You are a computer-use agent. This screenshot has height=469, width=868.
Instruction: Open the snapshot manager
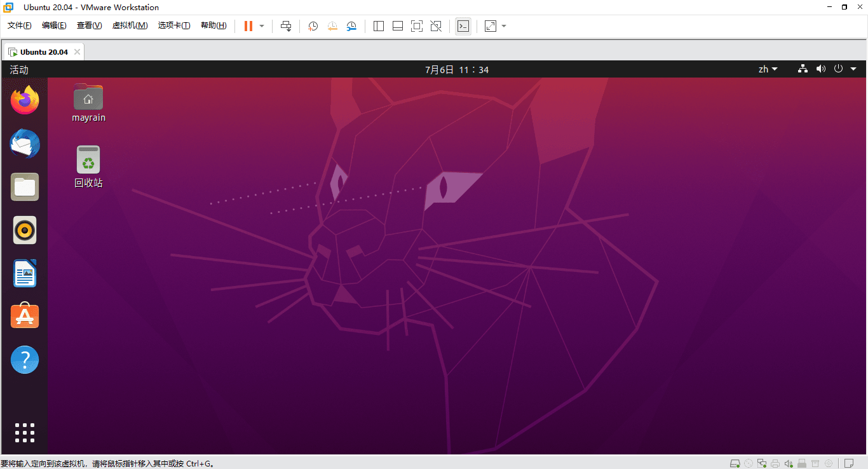351,26
